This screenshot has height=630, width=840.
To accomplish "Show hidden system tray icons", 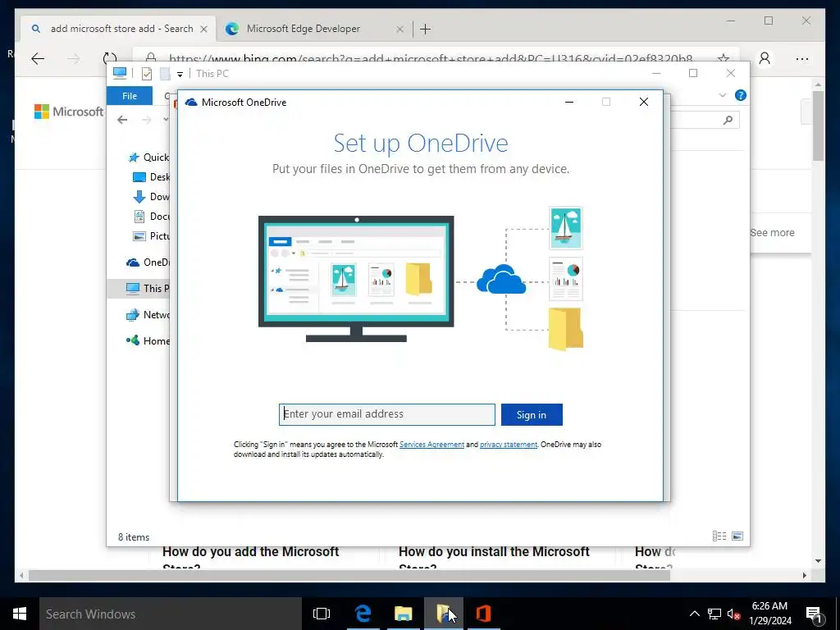I will (x=694, y=614).
